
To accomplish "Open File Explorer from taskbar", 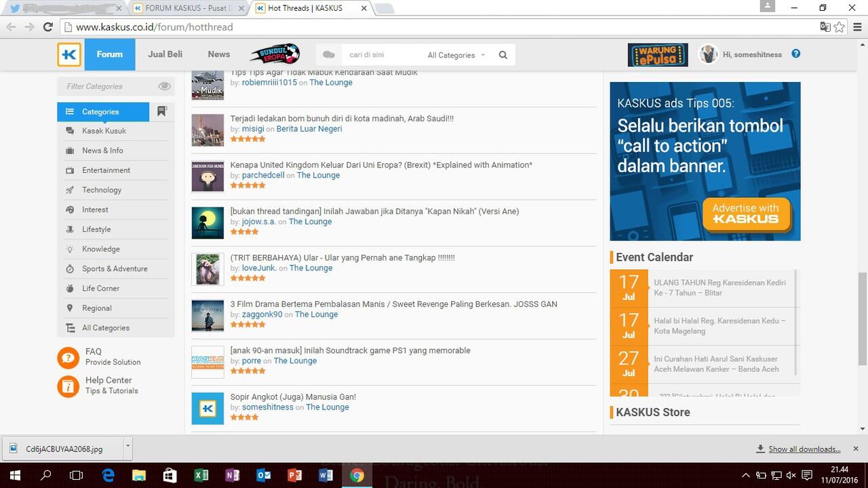I will click(139, 475).
